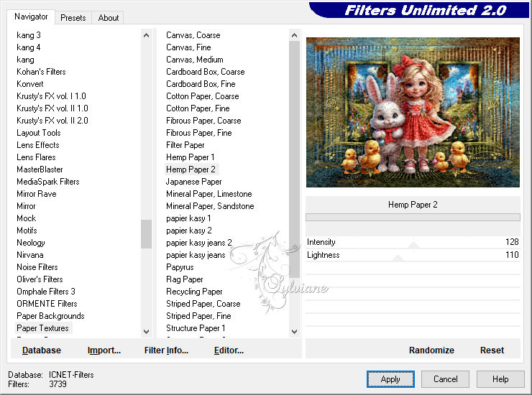Choose Fibrous Paper, Fine filter

coord(199,133)
